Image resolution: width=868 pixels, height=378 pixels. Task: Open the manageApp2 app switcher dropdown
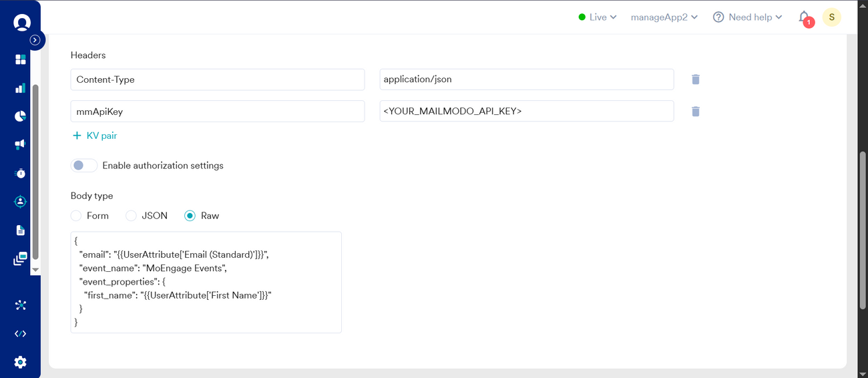664,17
